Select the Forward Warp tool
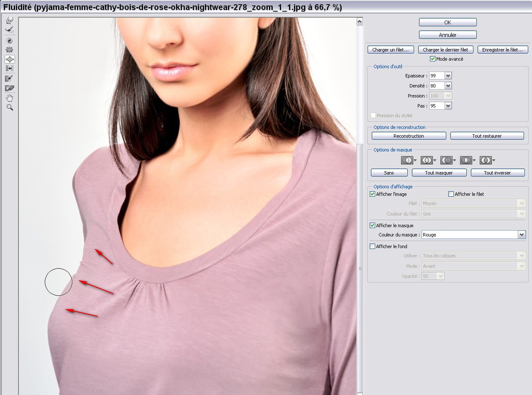Image resolution: width=532 pixels, height=395 pixels. click(x=10, y=21)
